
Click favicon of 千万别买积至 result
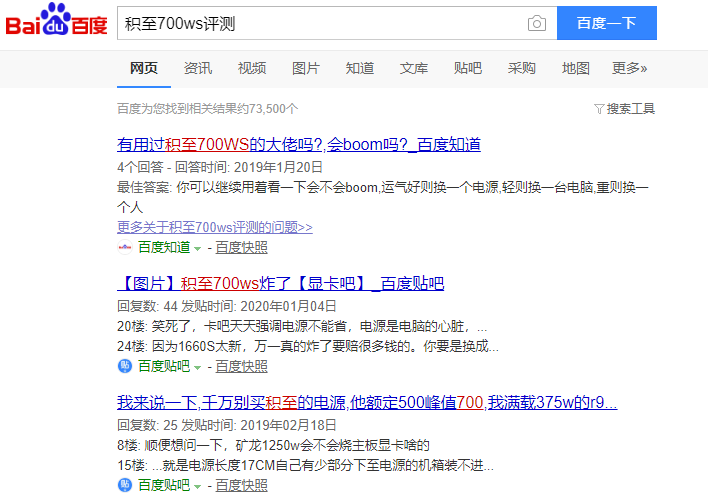[125, 485]
